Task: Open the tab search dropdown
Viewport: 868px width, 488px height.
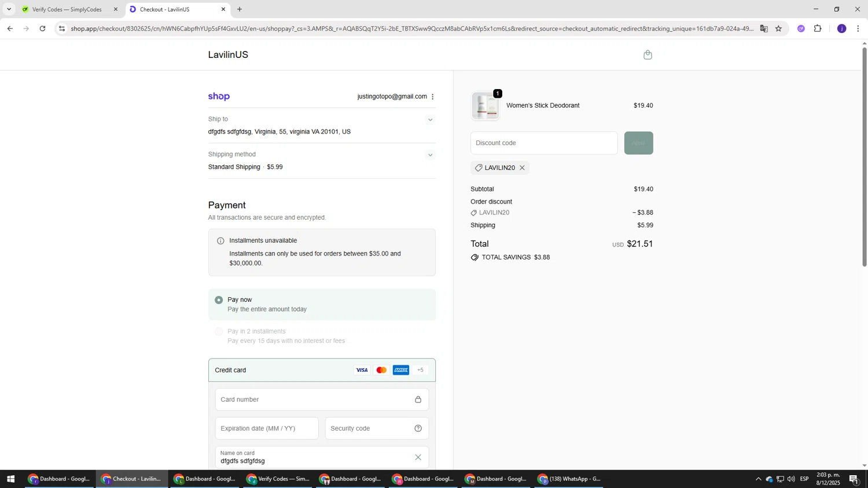Action: [9, 9]
